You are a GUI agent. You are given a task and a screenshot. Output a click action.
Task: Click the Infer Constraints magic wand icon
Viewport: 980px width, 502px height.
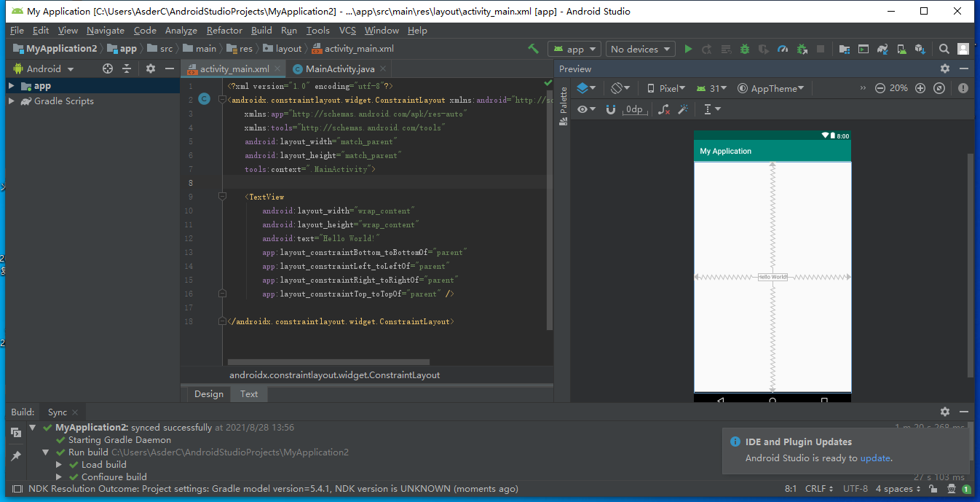(683, 109)
